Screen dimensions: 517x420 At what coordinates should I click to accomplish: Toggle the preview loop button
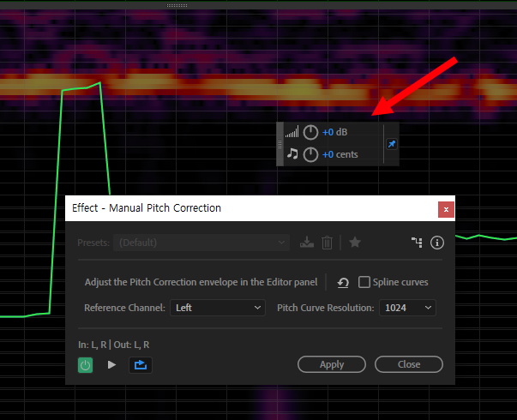point(141,365)
